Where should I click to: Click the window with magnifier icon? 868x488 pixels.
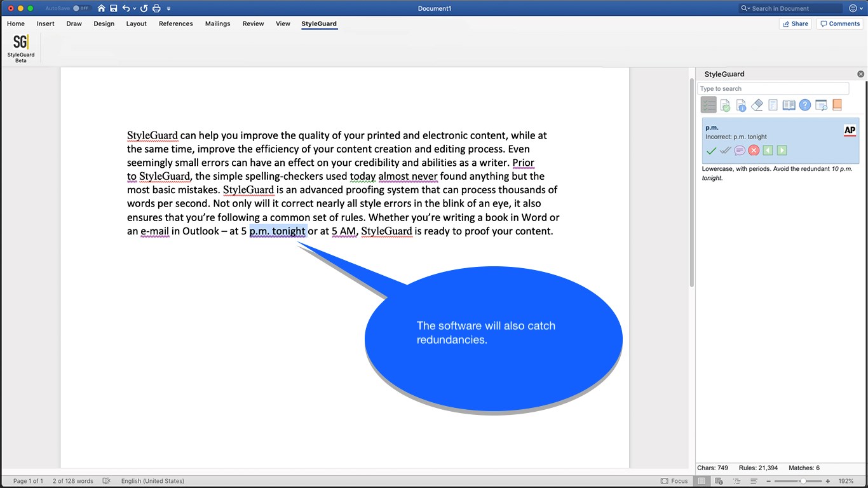pyautogui.click(x=821, y=105)
